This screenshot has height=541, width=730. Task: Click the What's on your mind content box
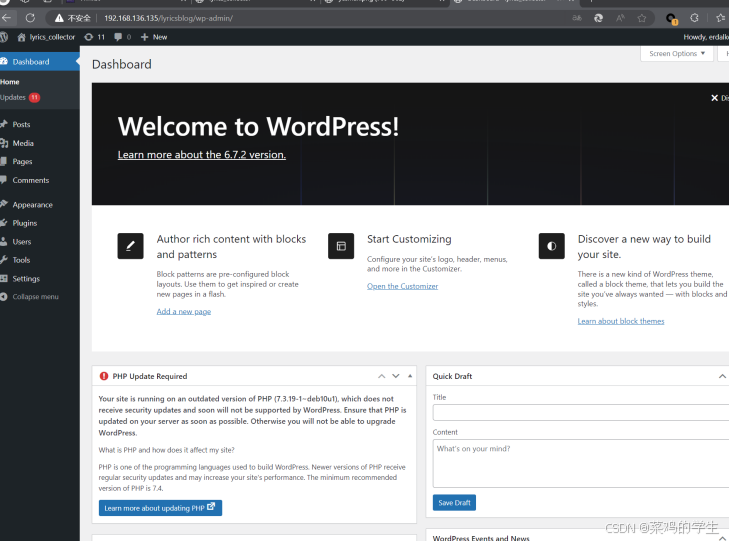(x=581, y=463)
